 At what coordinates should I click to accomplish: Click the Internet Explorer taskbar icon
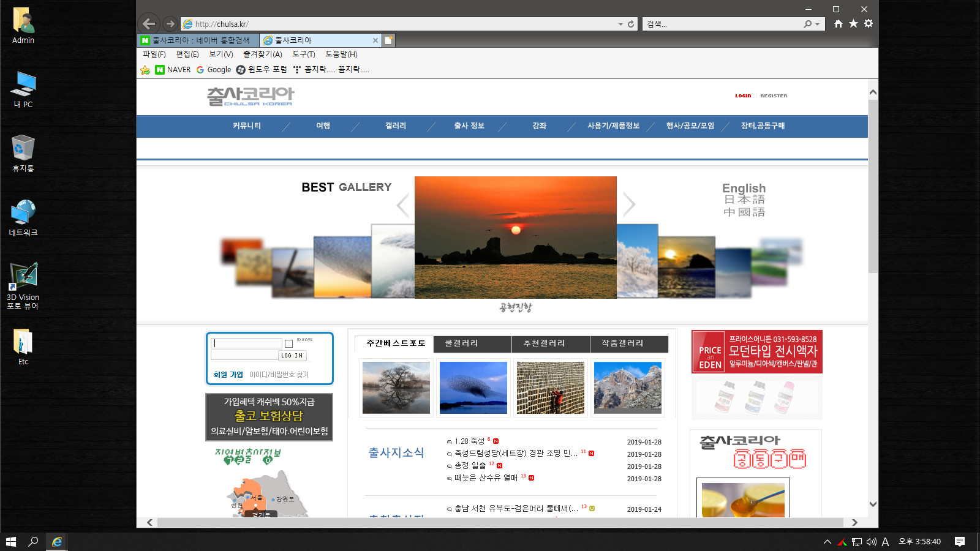click(57, 542)
